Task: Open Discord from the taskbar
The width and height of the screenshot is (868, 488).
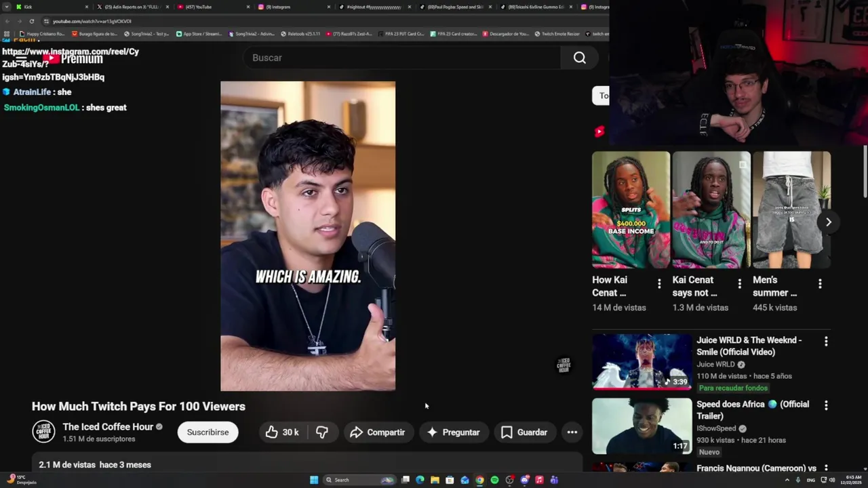Action: (524, 480)
